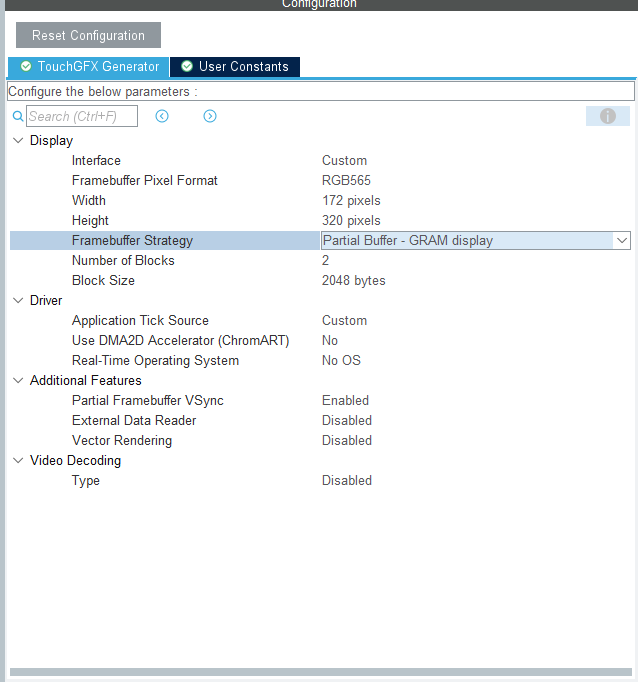Click the No OS value

point(341,361)
